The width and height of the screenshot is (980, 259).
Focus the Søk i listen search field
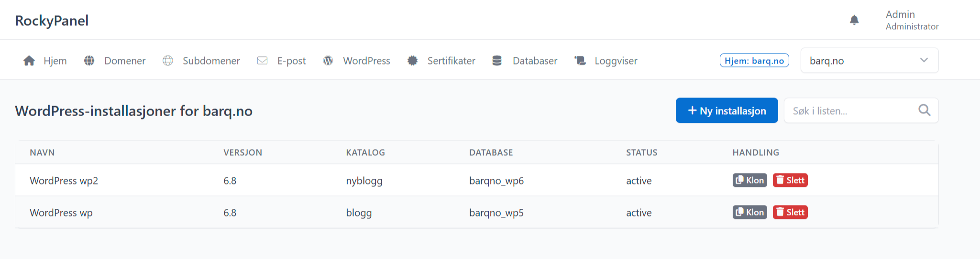[851, 111]
